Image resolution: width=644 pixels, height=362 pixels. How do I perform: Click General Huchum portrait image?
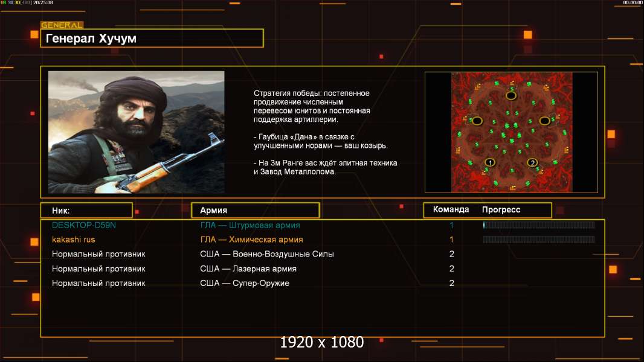point(137,132)
